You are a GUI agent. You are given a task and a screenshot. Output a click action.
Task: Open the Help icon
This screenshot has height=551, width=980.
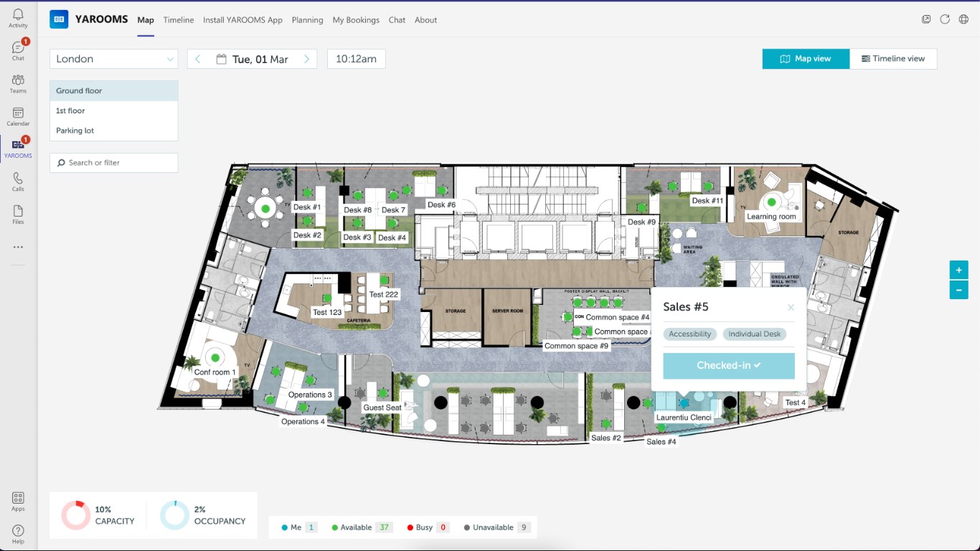click(x=18, y=531)
